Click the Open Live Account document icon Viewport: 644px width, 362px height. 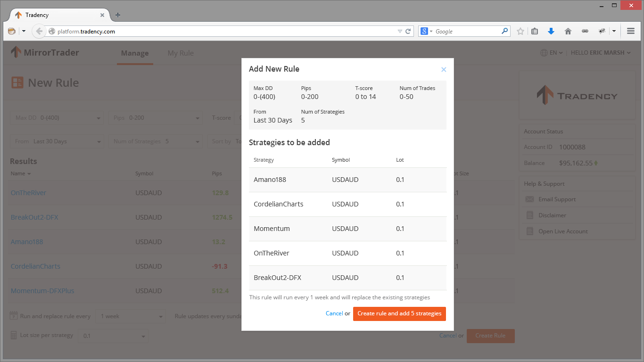[x=529, y=231]
